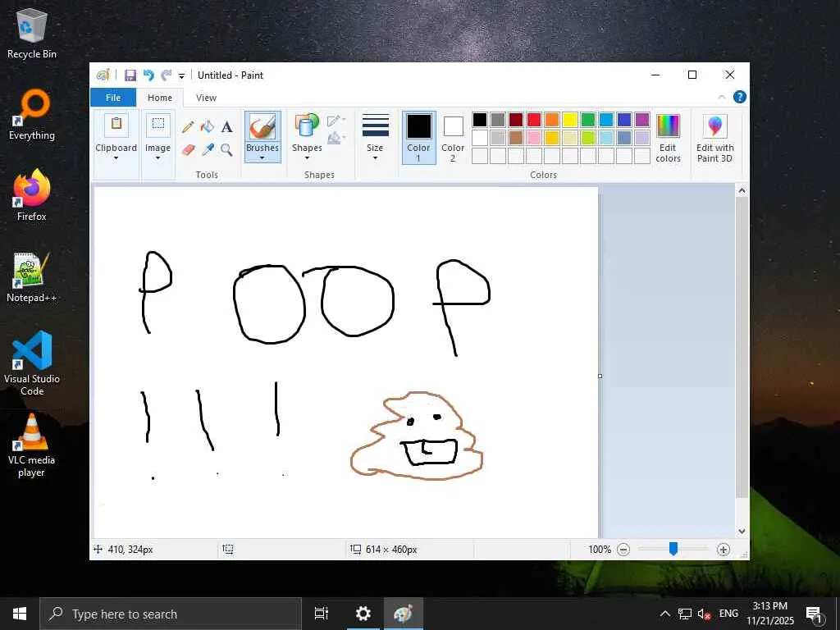Pick the black color swatch
Image resolution: width=840 pixels, height=630 pixels.
coord(480,120)
